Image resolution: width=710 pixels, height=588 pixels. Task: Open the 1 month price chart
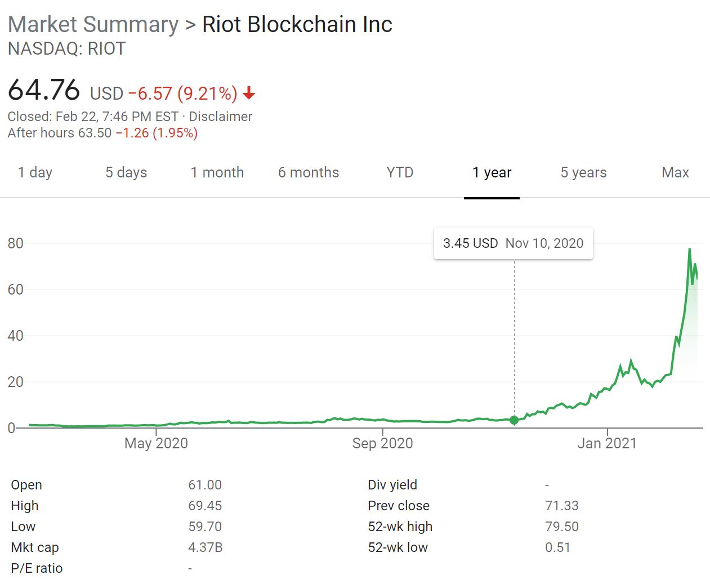pyautogui.click(x=217, y=173)
